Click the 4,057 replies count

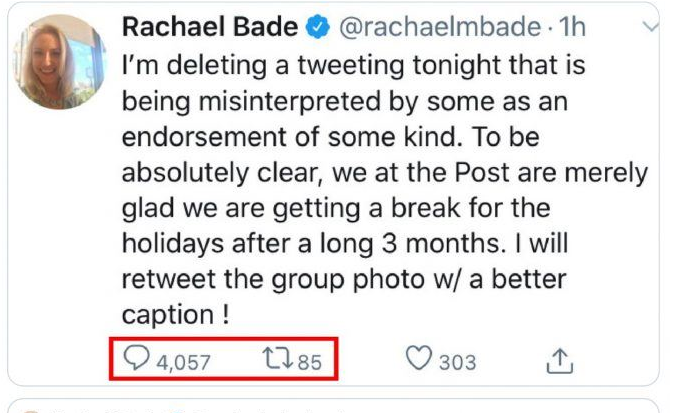[x=183, y=362]
